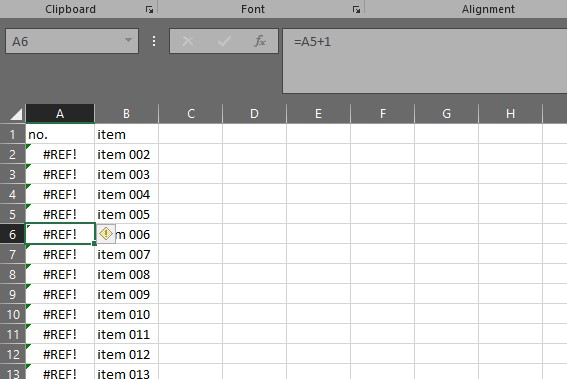Image resolution: width=567 pixels, height=379 pixels.
Task: Click the #REF! cell in row 2
Action: click(60, 154)
